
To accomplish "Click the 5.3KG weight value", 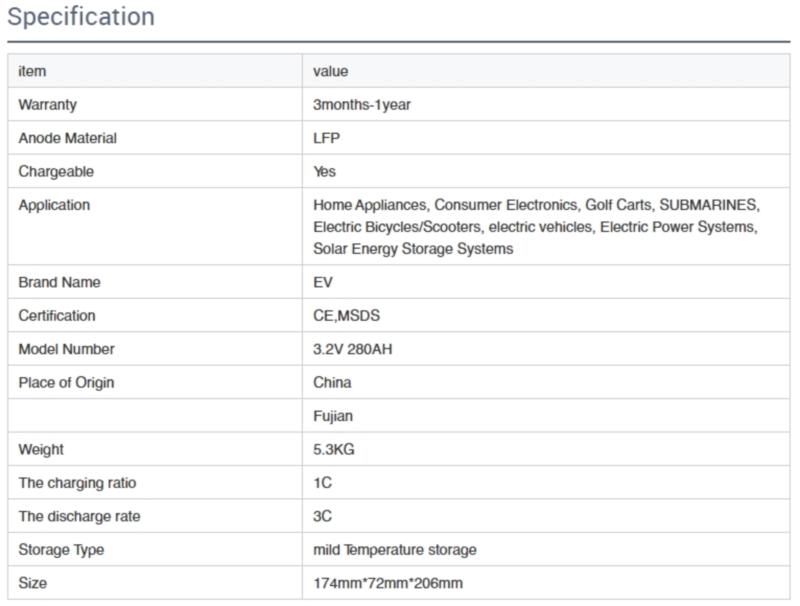I will (x=333, y=450).
